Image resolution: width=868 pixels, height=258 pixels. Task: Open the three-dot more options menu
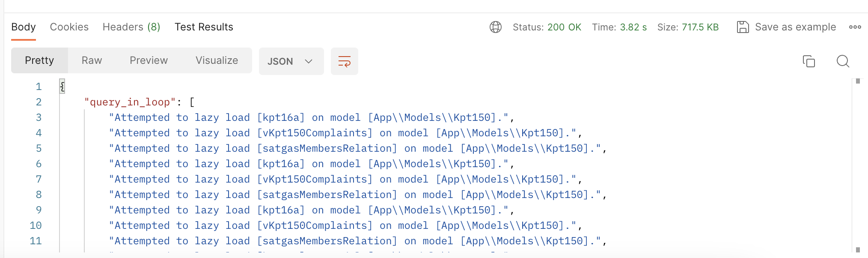855,27
